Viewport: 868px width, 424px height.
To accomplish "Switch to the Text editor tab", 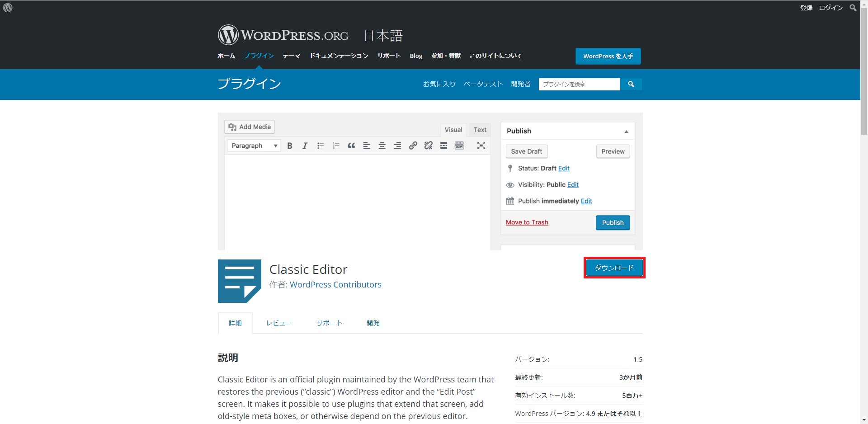I will (x=480, y=130).
